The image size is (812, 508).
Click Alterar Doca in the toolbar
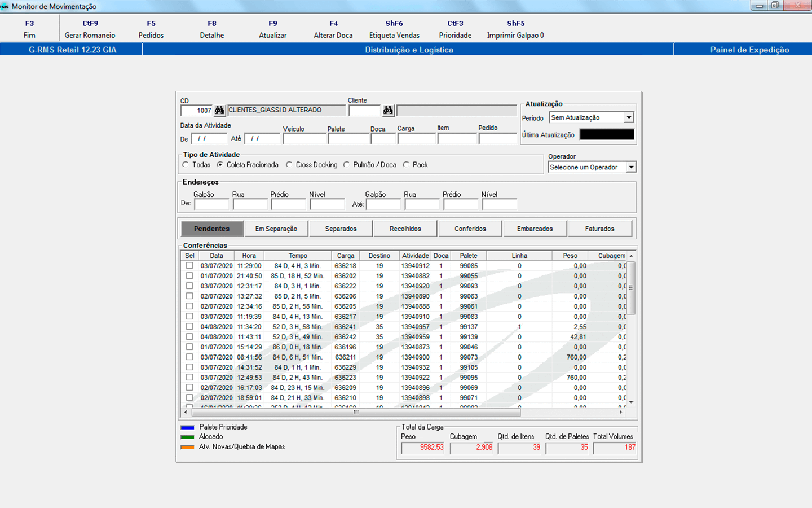333,29
